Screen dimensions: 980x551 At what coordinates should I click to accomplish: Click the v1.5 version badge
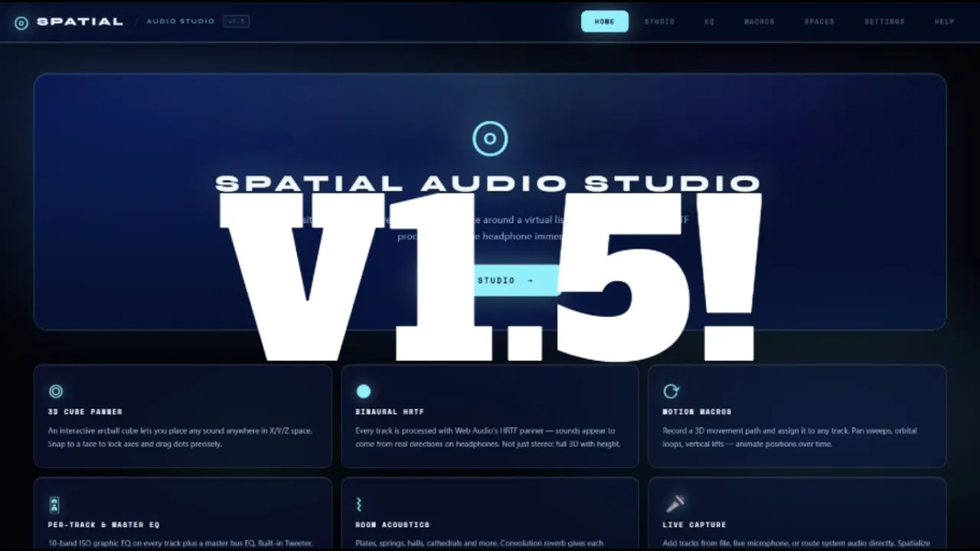click(x=236, y=21)
